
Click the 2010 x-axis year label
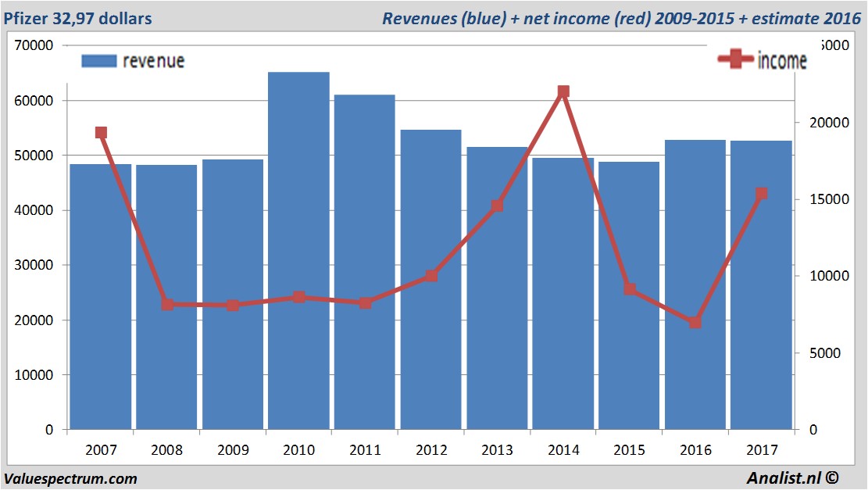point(299,449)
